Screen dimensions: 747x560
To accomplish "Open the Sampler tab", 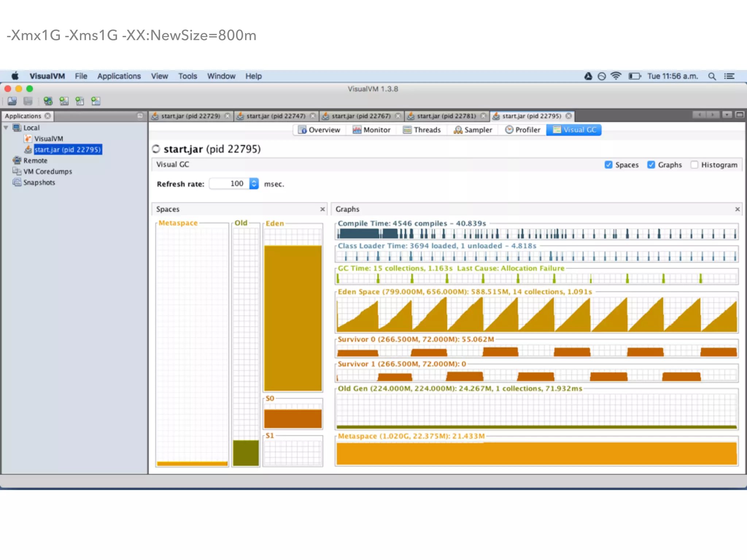I will point(473,130).
